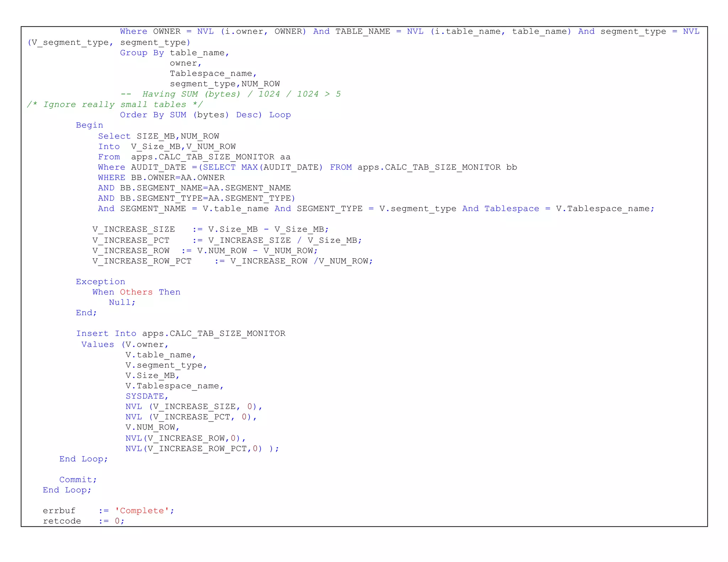The height and width of the screenshot is (562, 728).
Task: Click the 'Into V_Size_MB,V_NUM_ROW' line
Action: pyautogui.click(x=167, y=146)
